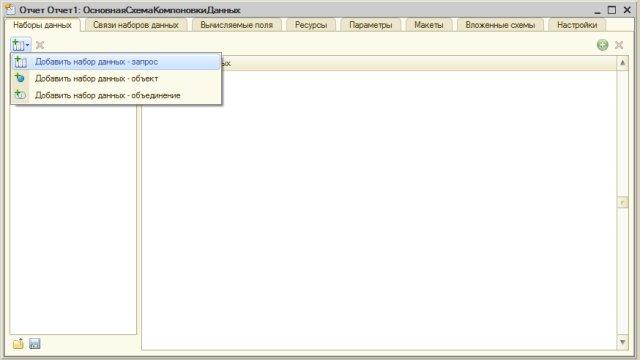This screenshot has height=360, width=640.
Task: Click the blue icon beside the folder icon
Action: 35,344
